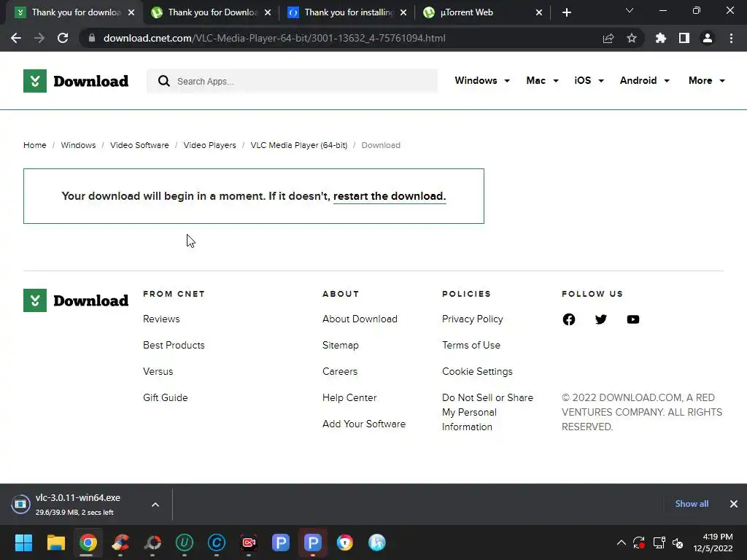Close the µTorrent Web tab
747x560 pixels.
[539, 12]
